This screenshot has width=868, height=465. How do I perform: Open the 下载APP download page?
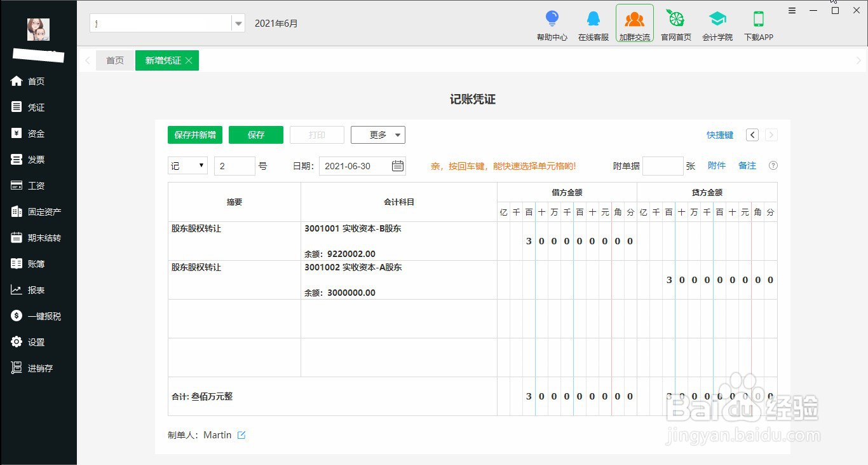click(758, 24)
